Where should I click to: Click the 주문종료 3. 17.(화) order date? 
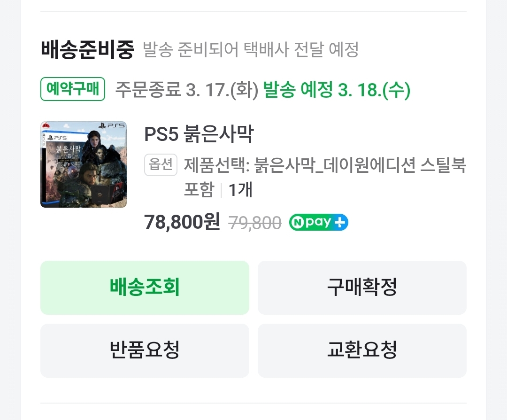(x=187, y=90)
